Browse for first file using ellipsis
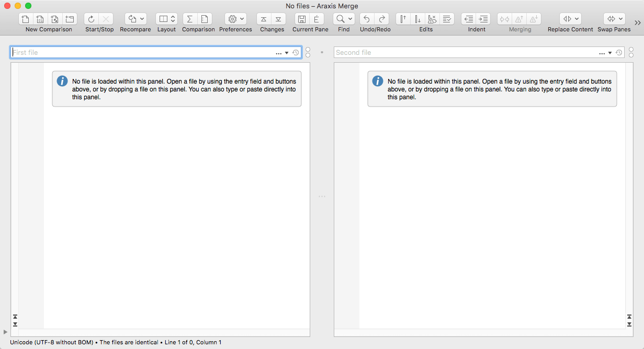 click(x=279, y=53)
